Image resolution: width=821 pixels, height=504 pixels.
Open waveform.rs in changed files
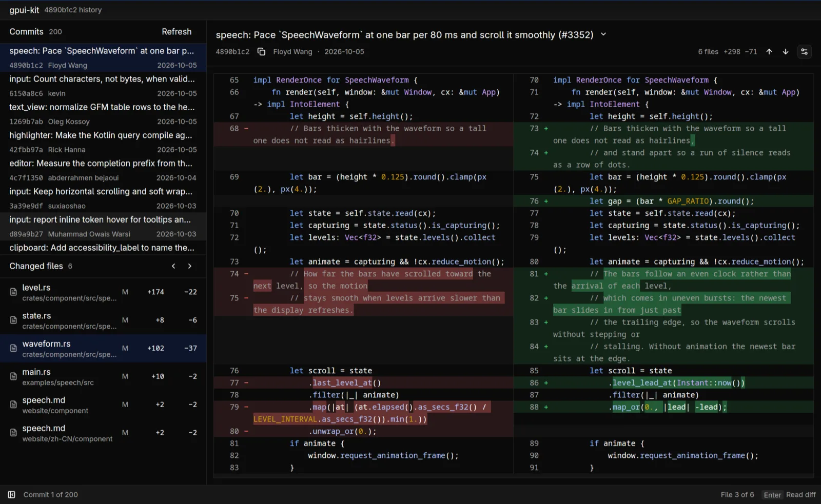click(103, 349)
